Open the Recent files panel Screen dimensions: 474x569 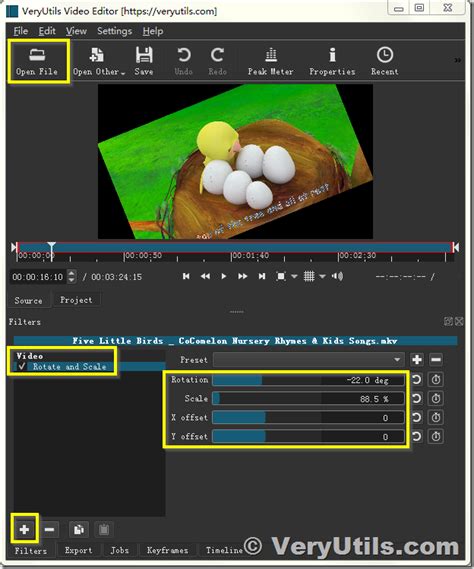(385, 62)
